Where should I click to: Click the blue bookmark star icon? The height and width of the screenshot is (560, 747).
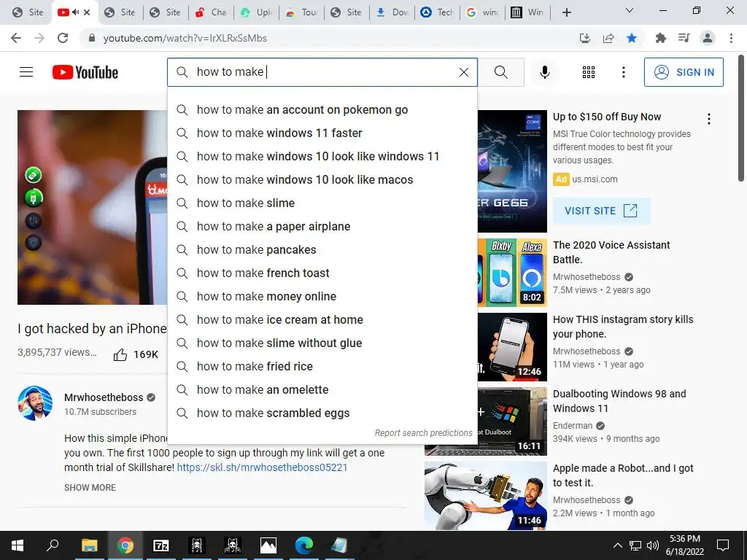click(x=632, y=38)
